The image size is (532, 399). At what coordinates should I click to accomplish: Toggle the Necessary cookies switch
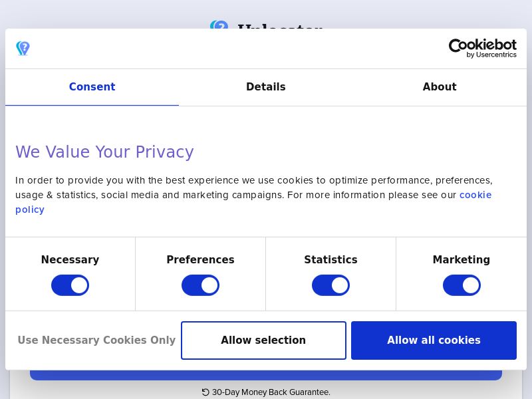(70, 285)
